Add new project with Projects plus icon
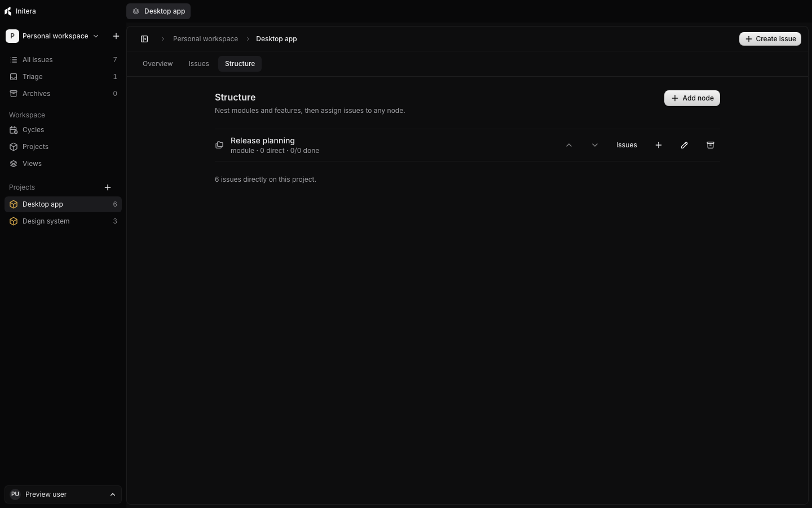812x508 pixels. click(108, 187)
